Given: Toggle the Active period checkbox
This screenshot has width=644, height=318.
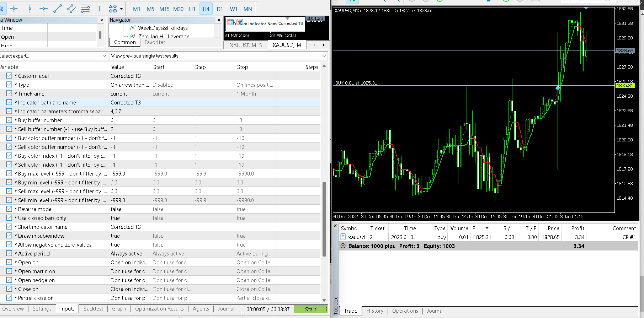Looking at the screenshot, I should [9, 253].
